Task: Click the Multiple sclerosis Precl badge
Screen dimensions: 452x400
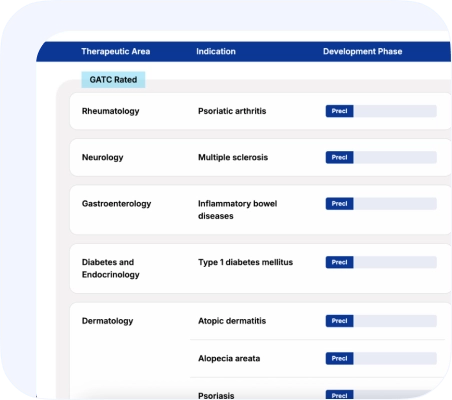Action: coord(339,157)
